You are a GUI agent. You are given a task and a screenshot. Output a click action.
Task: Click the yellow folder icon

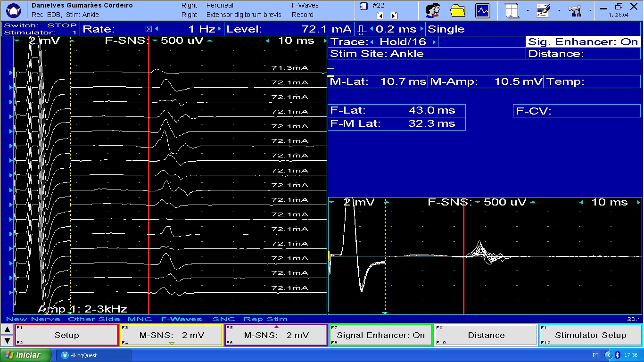tap(458, 10)
